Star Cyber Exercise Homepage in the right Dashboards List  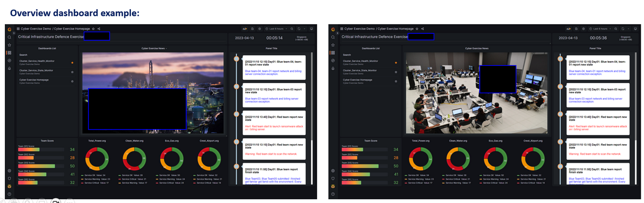tap(396, 81)
